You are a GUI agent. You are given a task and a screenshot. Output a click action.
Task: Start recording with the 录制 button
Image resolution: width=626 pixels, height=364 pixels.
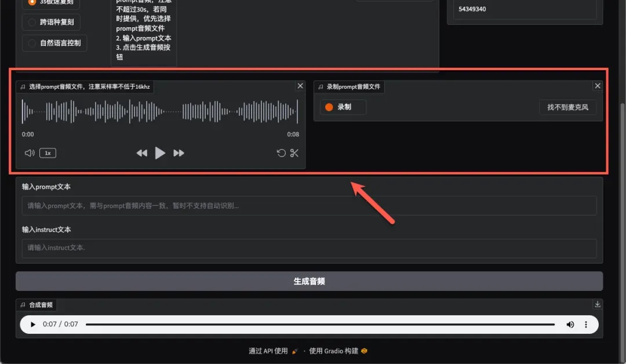343,107
